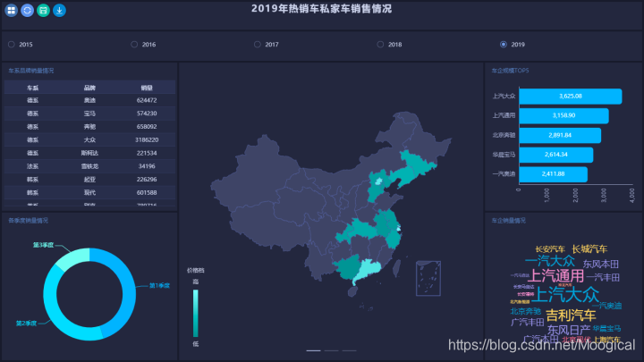Click 东风日产 in the word cloud

(569, 330)
